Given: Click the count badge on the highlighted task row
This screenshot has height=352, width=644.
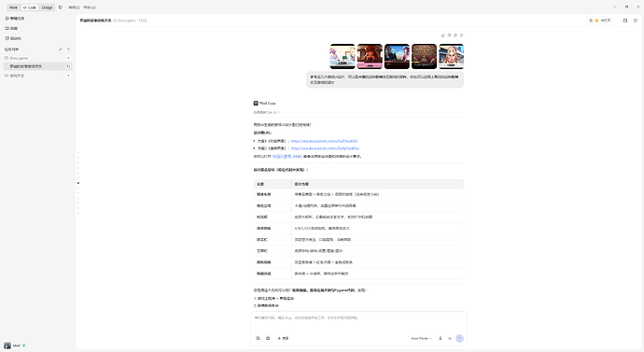Looking at the screenshot, I should point(68,66).
